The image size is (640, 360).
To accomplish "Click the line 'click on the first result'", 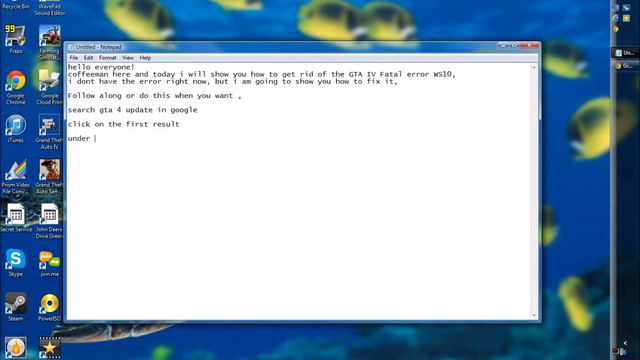I will (123, 124).
